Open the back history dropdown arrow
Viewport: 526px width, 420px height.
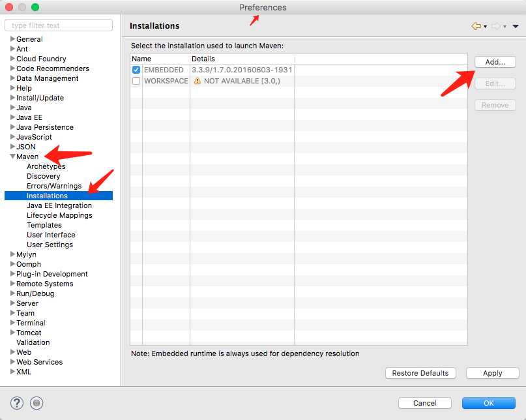tap(485, 27)
